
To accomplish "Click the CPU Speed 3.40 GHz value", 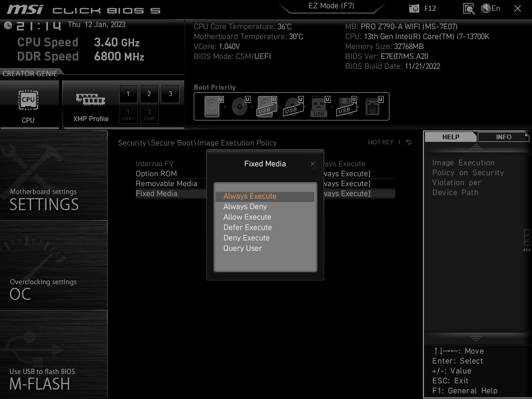I will click(117, 42).
